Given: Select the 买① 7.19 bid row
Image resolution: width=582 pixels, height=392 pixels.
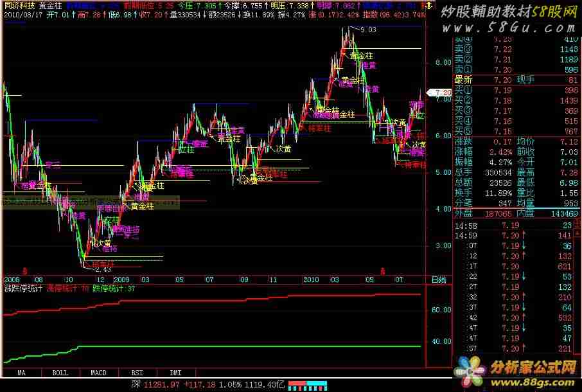Looking at the screenshot, I should (x=516, y=90).
